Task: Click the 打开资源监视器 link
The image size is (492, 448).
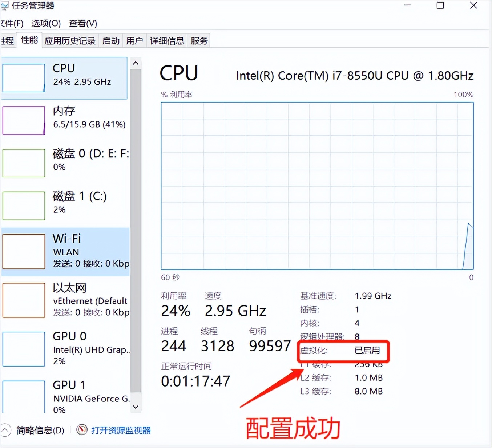Action: tap(121, 431)
